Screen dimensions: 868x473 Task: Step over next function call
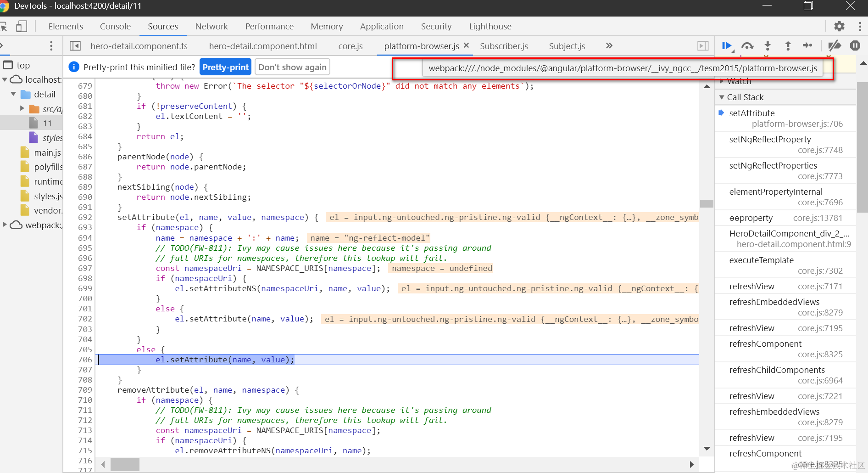pyautogui.click(x=747, y=45)
